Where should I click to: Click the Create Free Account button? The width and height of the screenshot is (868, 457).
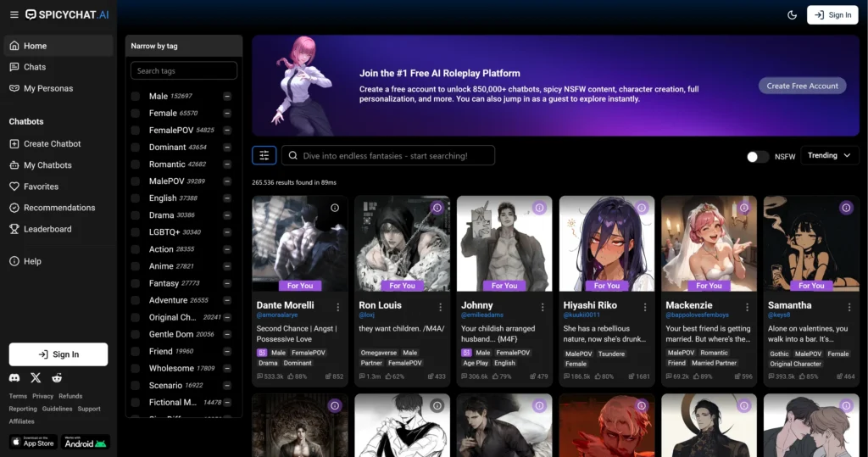(x=802, y=86)
